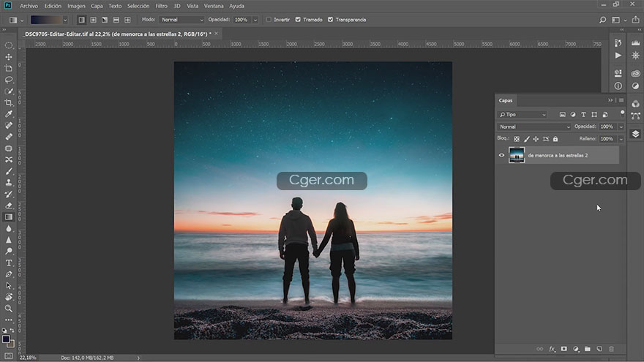Viewport: 644px width, 362px height.
Task: Open the Paths panel icon
Action: tap(636, 116)
